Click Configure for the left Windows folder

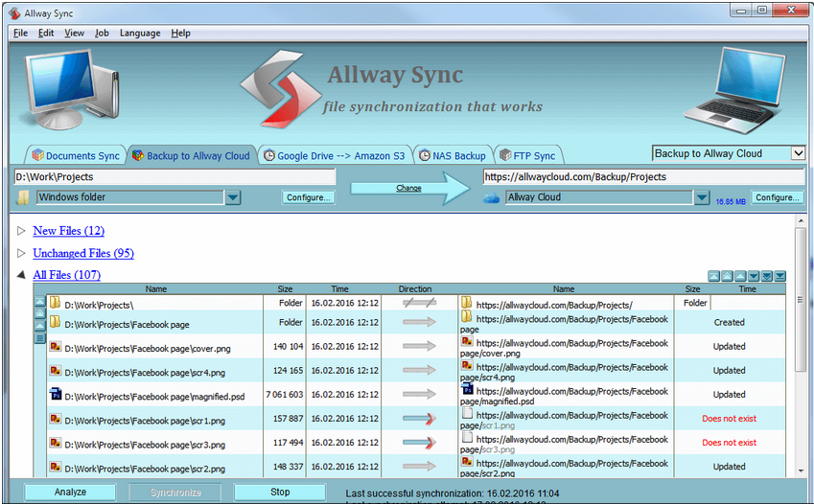(x=309, y=197)
